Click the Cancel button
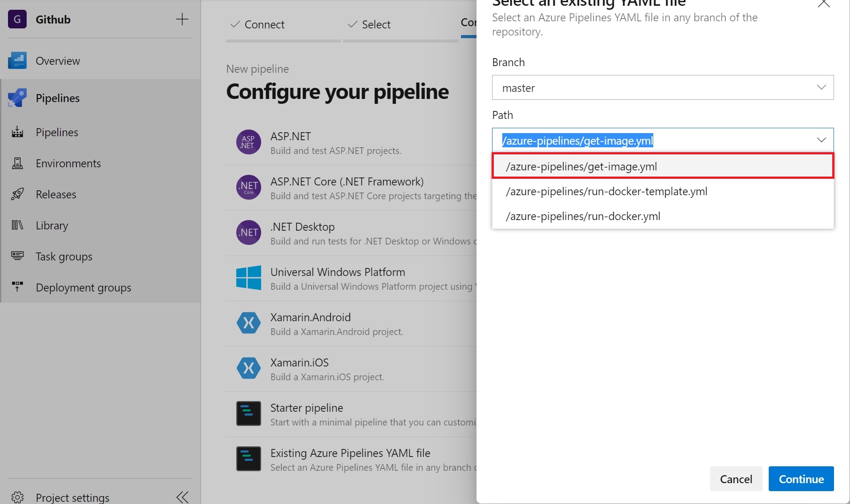 tap(736, 479)
